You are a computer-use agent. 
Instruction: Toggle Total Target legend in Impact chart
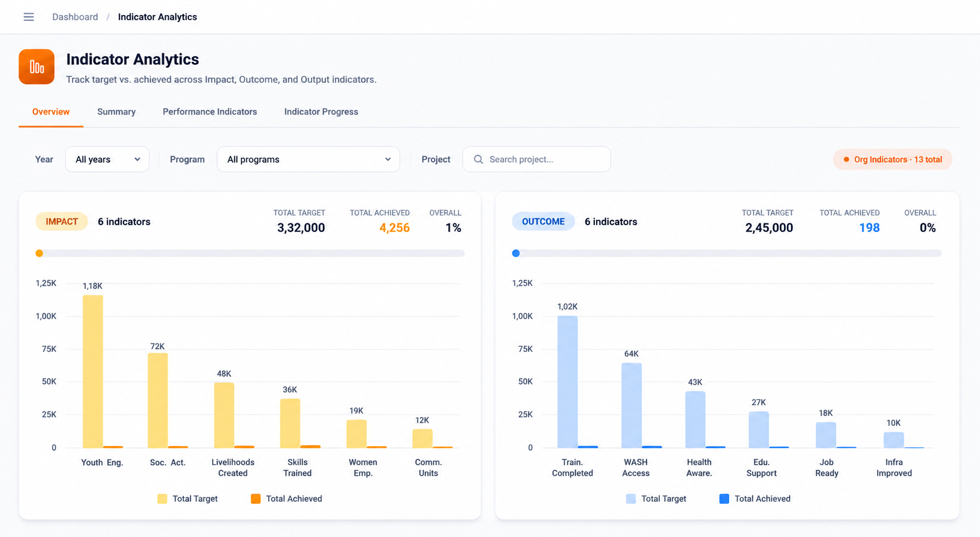(187, 499)
